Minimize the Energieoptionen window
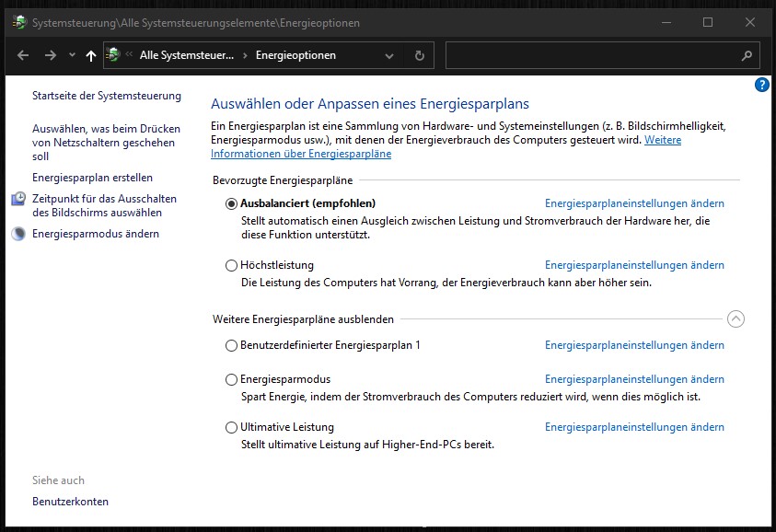Screen dimensions: 776x532 [666, 22]
